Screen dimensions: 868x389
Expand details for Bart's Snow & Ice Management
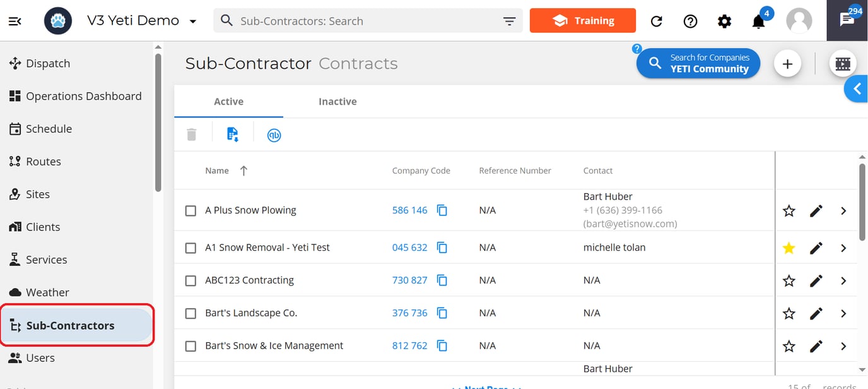pyautogui.click(x=843, y=346)
